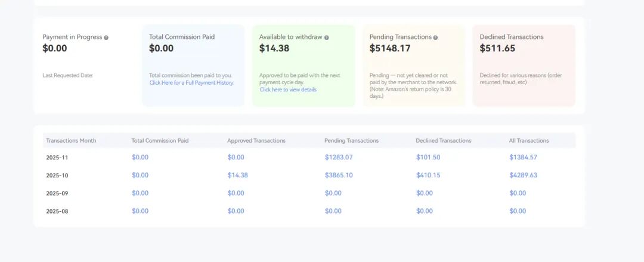
Task: Click help icon beside Available to withdraw
Action: [327, 38]
